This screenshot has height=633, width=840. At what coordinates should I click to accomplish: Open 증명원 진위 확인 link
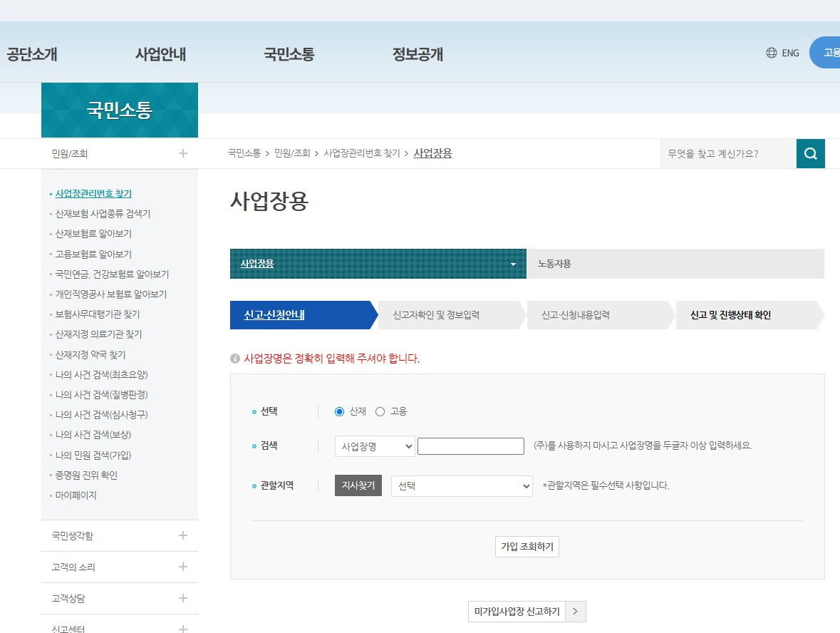click(x=86, y=475)
